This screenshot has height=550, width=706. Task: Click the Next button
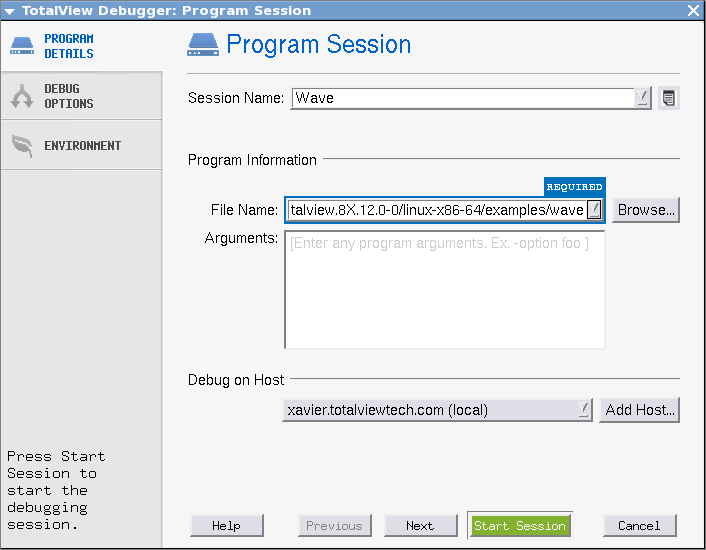pos(420,526)
